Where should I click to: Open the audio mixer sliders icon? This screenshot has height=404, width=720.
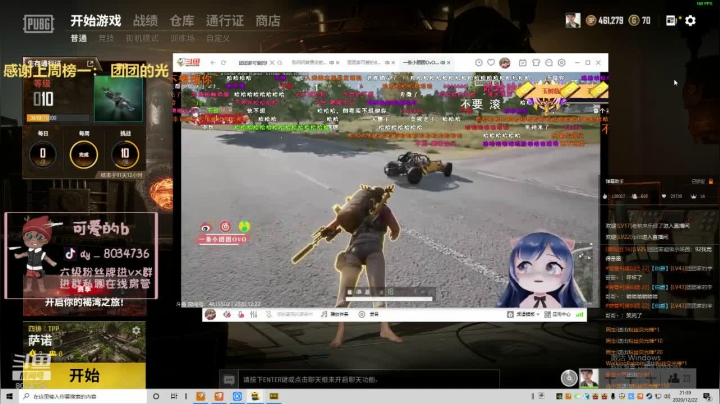253,314
